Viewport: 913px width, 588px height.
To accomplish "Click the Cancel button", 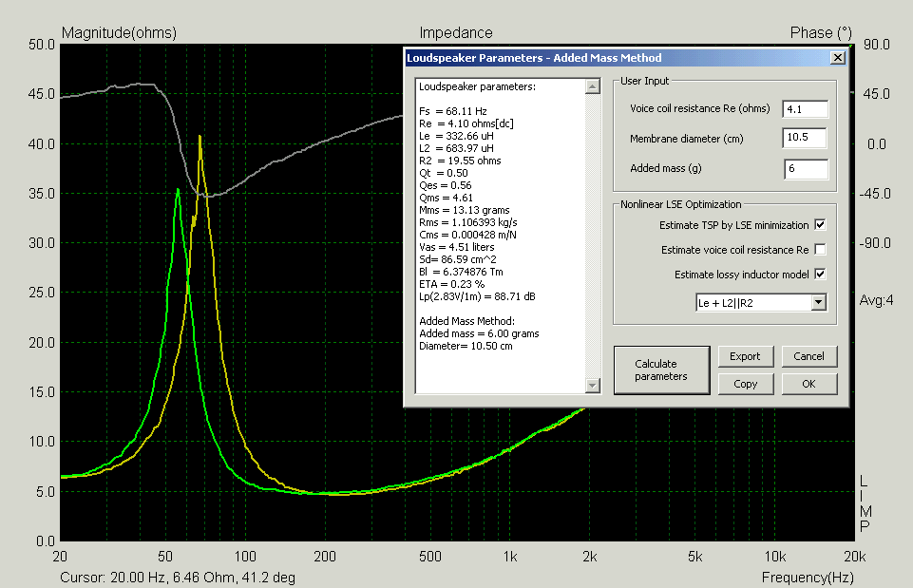I will (808, 356).
